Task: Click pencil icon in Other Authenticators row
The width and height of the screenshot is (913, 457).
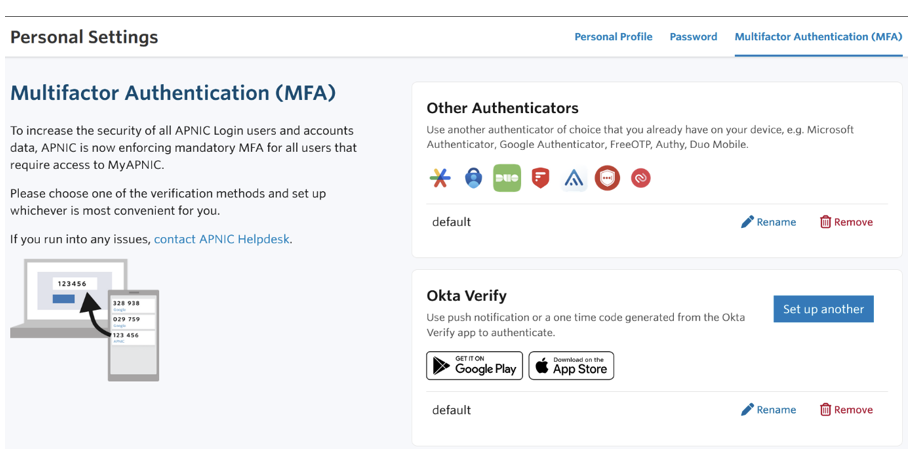Action: coord(747,222)
